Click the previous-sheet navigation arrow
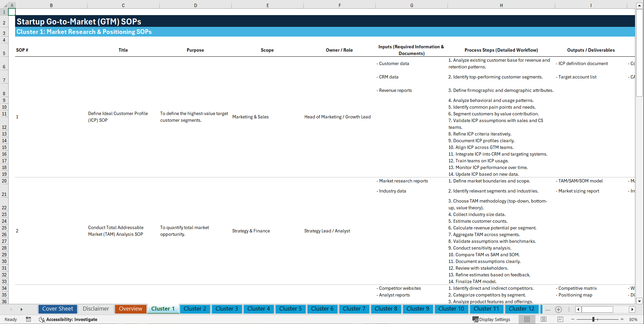 point(11,309)
